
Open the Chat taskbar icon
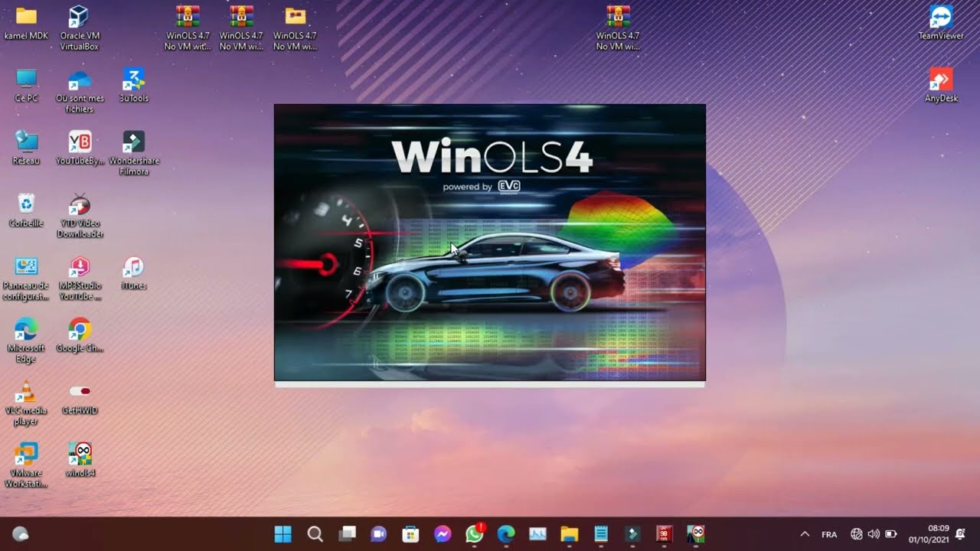pos(378,534)
